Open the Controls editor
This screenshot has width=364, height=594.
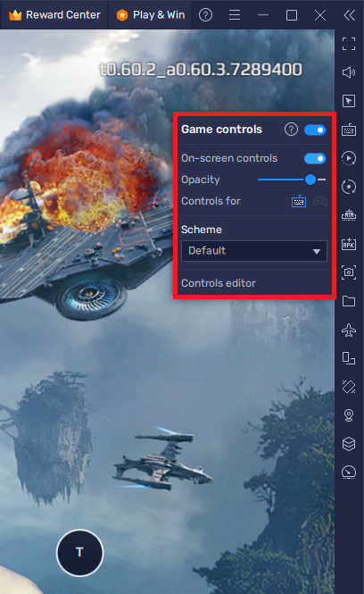219,283
